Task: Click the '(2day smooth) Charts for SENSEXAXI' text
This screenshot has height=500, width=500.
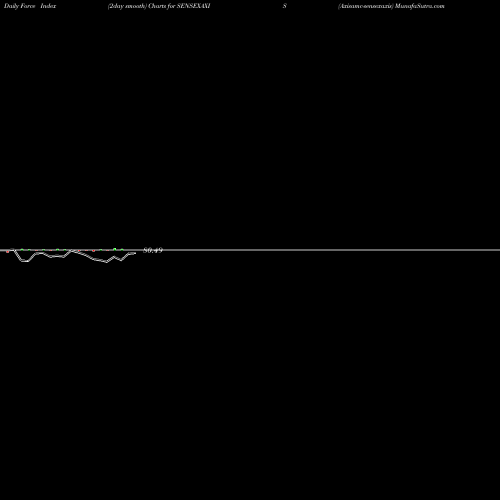Action: pyautogui.click(x=159, y=6)
